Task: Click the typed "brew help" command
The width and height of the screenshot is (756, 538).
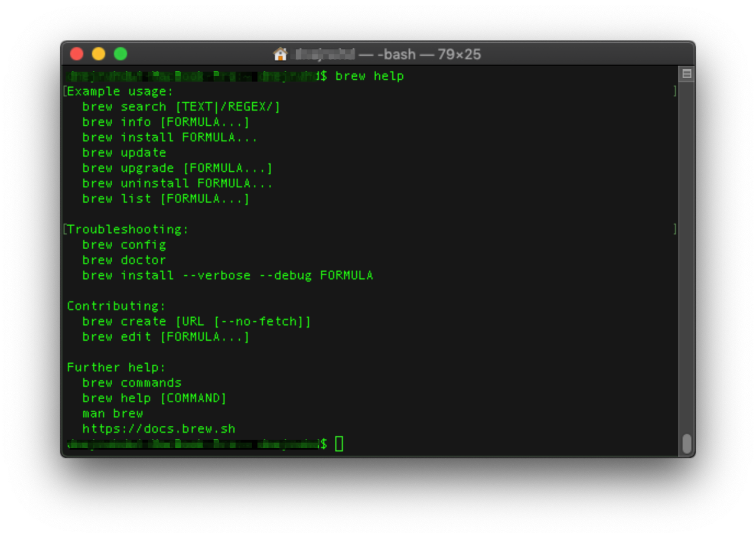Action: pyautogui.click(x=370, y=76)
